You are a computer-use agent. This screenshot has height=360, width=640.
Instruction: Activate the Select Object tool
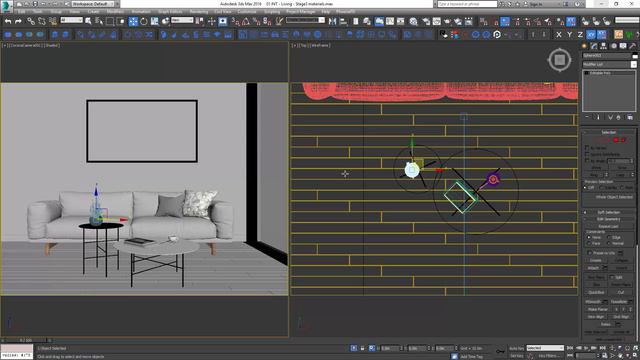(88, 21)
